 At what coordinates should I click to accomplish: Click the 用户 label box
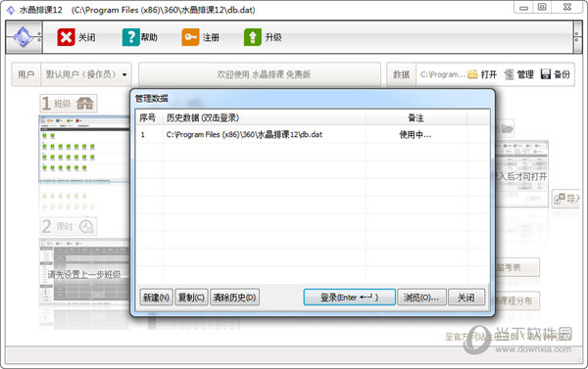(x=25, y=74)
